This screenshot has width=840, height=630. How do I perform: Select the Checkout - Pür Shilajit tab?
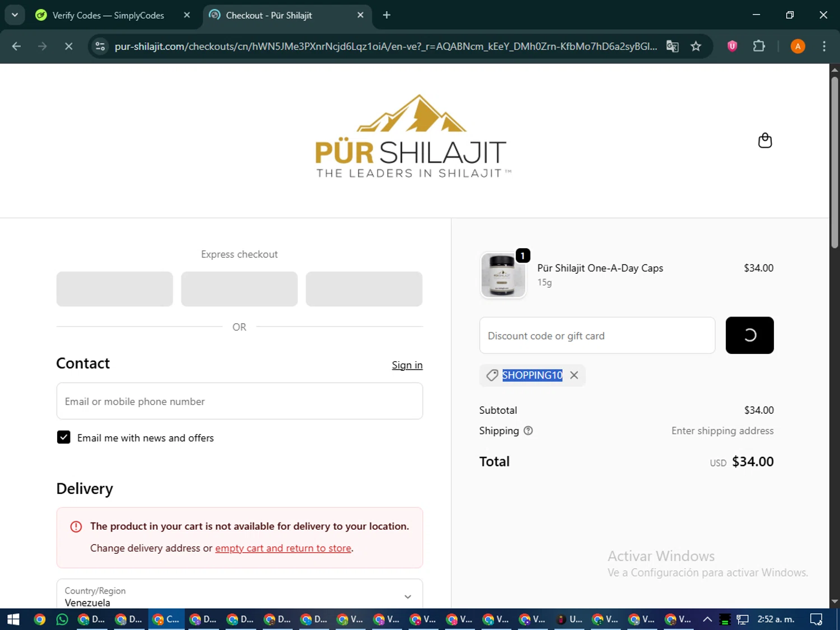tap(269, 15)
